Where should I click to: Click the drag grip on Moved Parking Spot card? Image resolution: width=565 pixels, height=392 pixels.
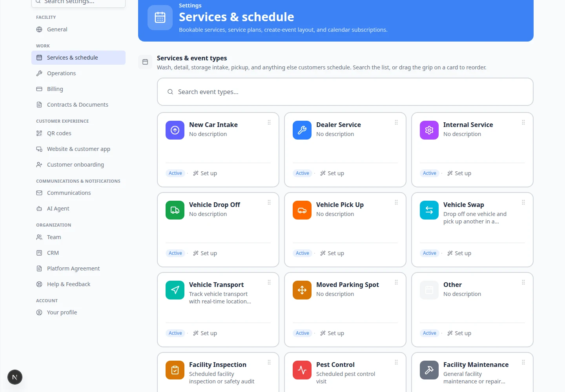(396, 282)
